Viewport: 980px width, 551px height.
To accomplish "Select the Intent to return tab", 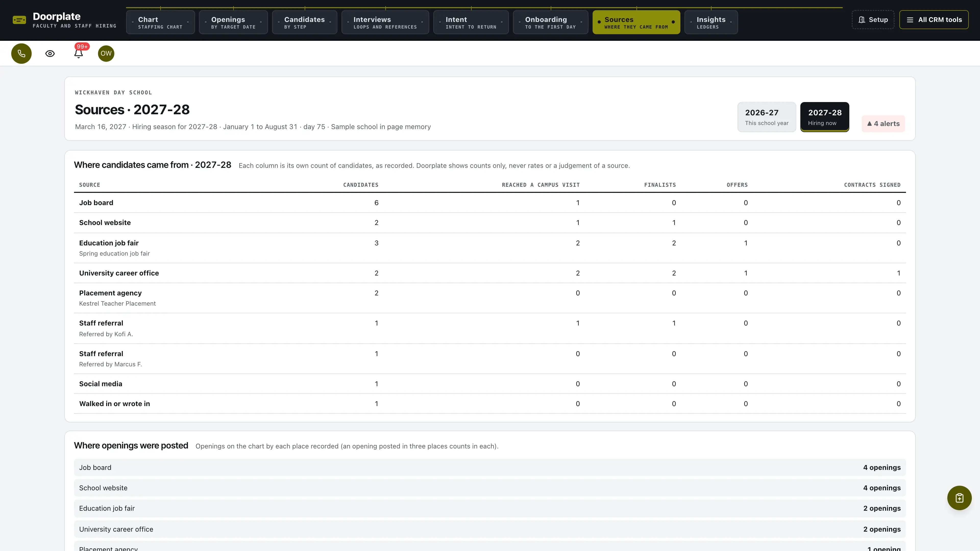I will pyautogui.click(x=471, y=22).
